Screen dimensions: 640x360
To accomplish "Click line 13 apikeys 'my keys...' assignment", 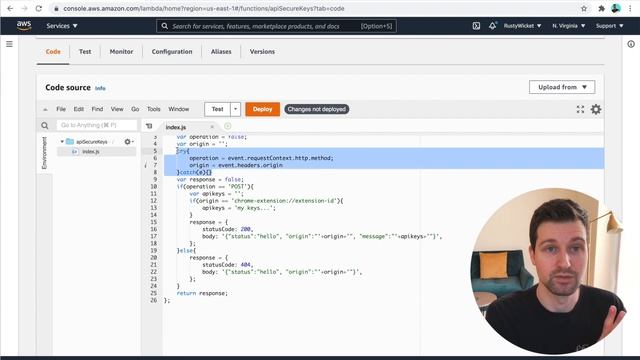I will coord(239,208).
